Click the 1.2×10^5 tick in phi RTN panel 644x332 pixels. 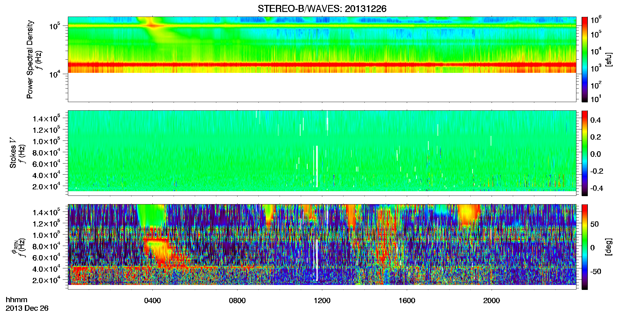point(46,223)
